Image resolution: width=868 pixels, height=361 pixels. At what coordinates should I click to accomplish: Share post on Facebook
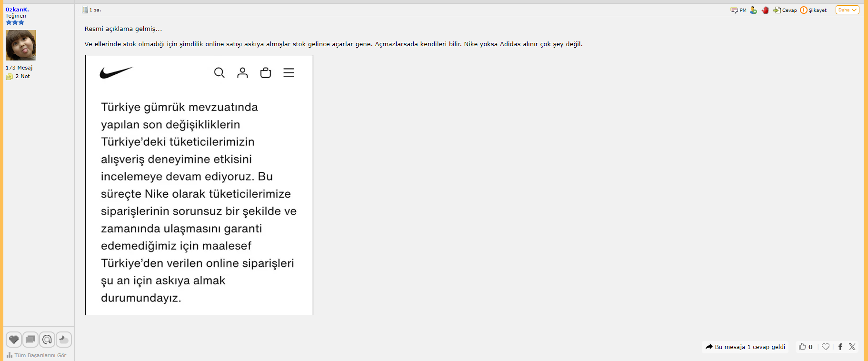point(840,347)
